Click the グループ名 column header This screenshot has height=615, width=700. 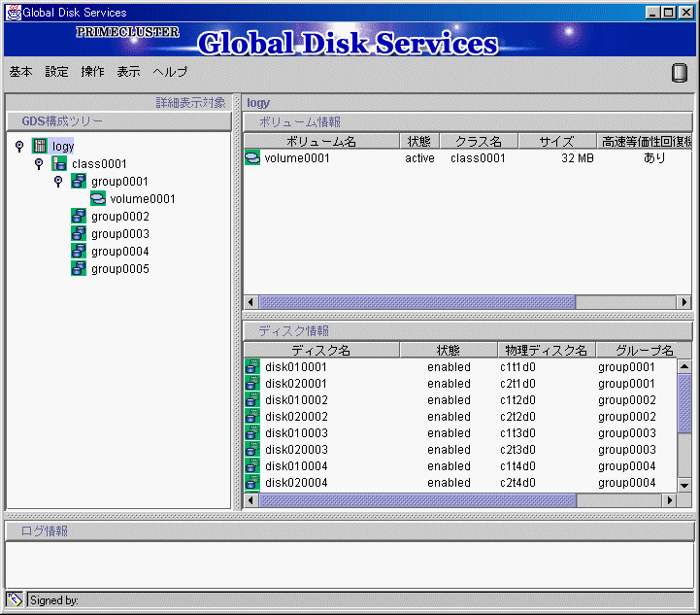point(645,350)
